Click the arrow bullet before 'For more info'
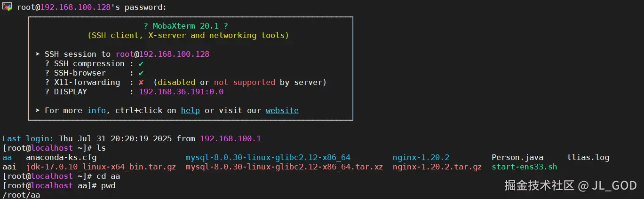Image resolution: width=644 pixels, height=199 pixels. pos(38,110)
